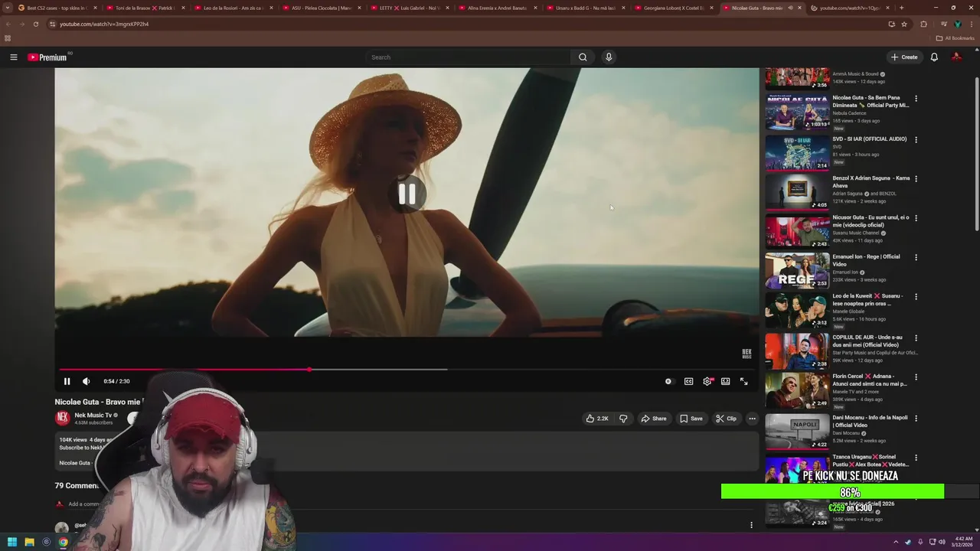The height and width of the screenshot is (551, 980).
Task: Switch to the 'Best CS2 cases' browser tab
Action: click(56, 8)
